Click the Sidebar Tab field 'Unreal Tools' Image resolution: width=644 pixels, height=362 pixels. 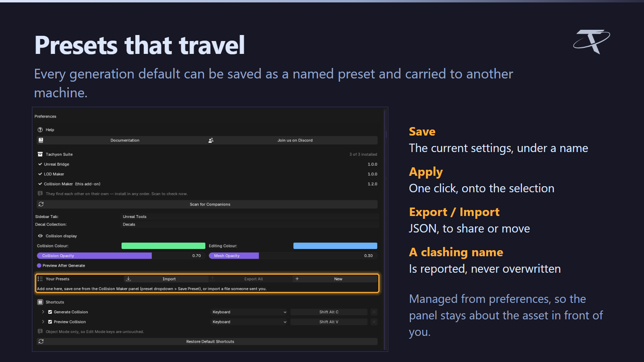pos(250,216)
